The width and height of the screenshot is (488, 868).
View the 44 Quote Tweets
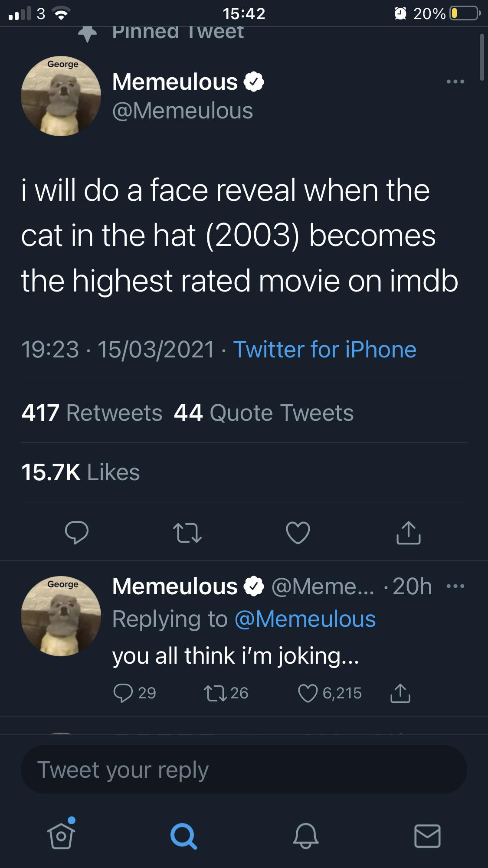264,413
